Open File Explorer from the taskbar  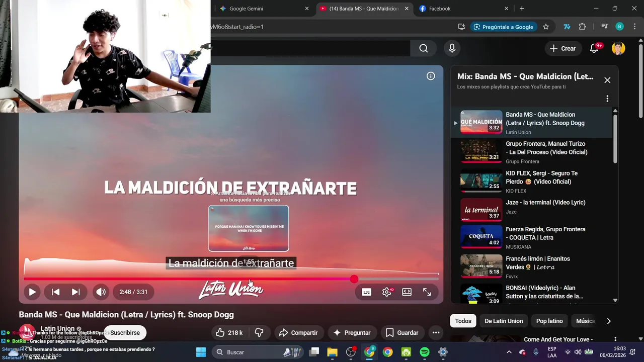click(x=333, y=352)
